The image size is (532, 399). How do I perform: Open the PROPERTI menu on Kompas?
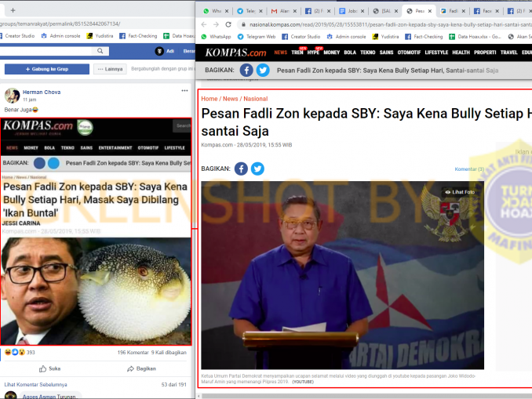tap(485, 53)
